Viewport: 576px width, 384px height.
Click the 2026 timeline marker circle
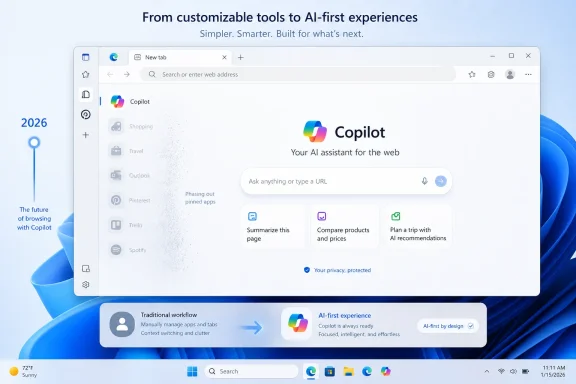(x=34, y=142)
